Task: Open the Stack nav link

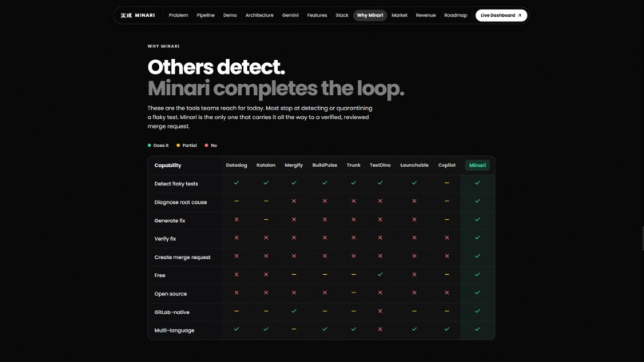Action: (x=342, y=15)
